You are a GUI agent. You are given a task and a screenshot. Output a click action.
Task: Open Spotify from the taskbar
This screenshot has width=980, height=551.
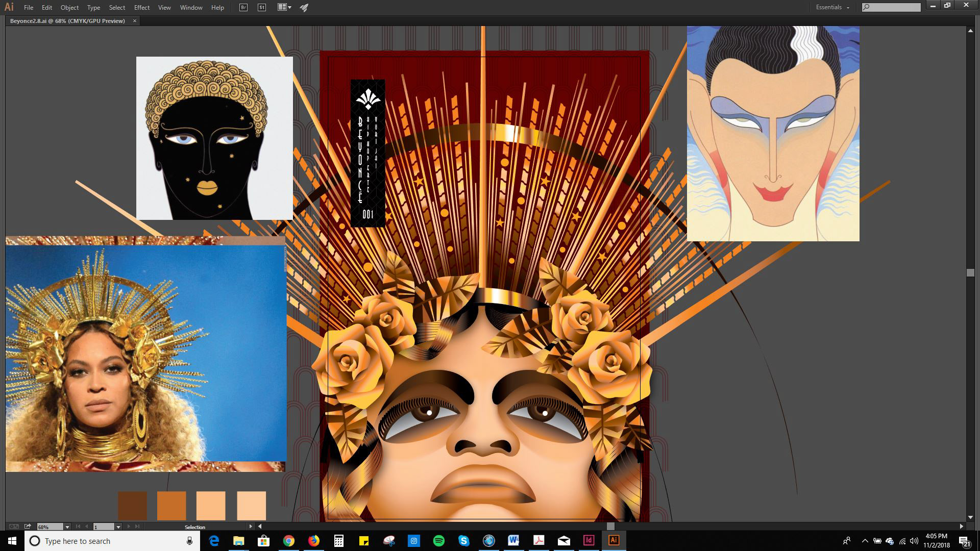click(438, 541)
